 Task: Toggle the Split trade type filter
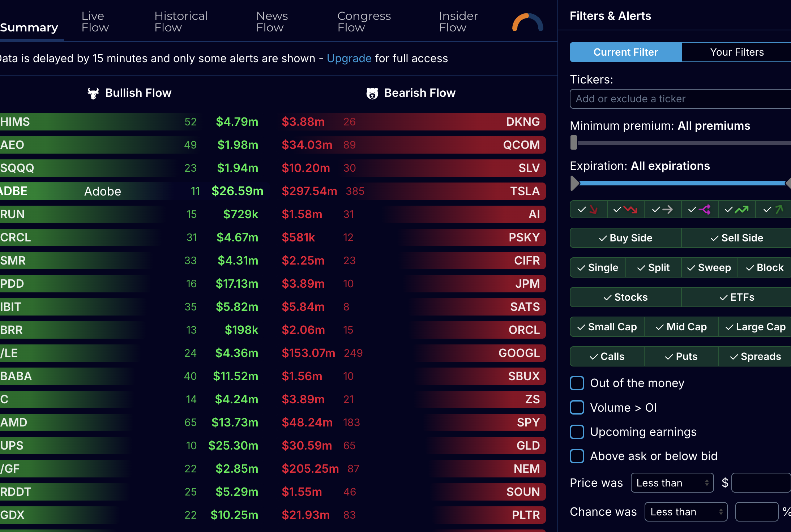(654, 267)
